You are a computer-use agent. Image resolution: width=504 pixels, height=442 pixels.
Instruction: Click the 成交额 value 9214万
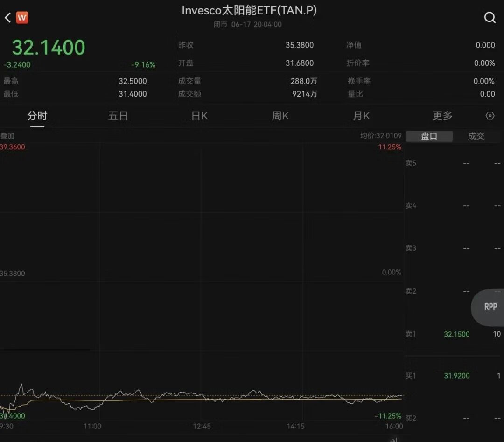pos(305,94)
